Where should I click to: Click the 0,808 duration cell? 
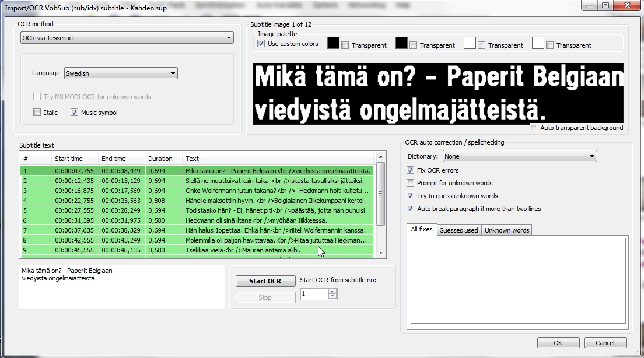tap(156, 201)
